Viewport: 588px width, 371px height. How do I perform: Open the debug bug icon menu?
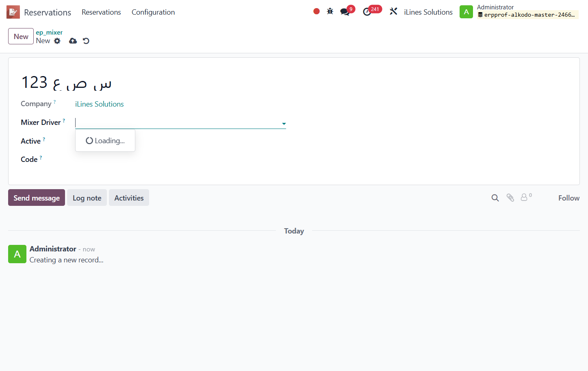[x=330, y=11]
